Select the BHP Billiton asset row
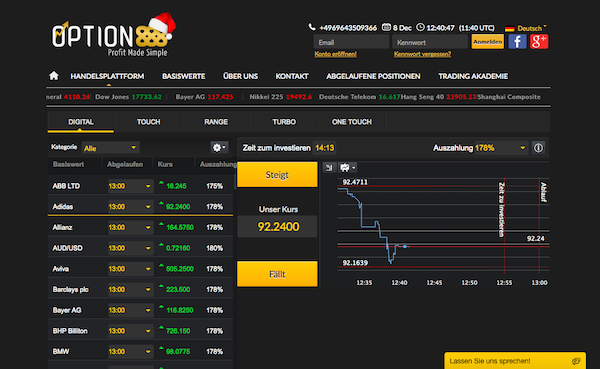600x369 pixels. coord(140,331)
